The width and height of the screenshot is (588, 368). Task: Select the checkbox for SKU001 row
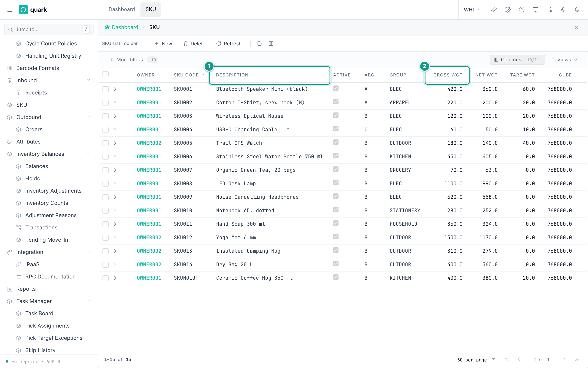coord(105,89)
